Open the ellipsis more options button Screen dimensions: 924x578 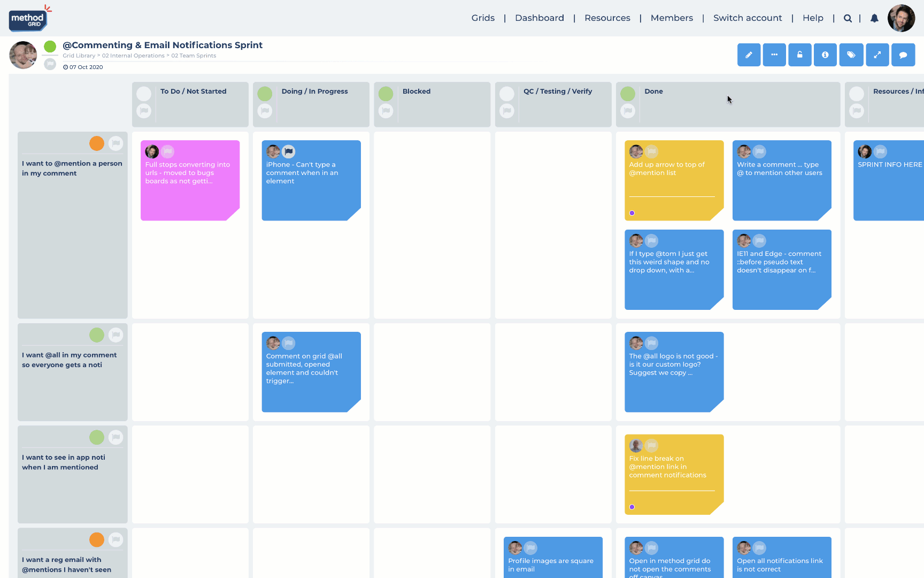pyautogui.click(x=774, y=55)
